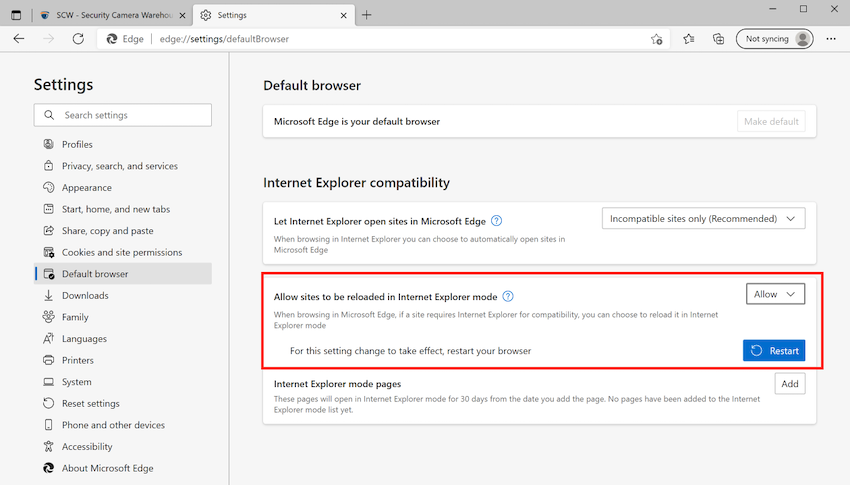Image resolution: width=850 pixels, height=485 pixels.
Task: Open Phone and other devices icon
Action: click(x=49, y=425)
